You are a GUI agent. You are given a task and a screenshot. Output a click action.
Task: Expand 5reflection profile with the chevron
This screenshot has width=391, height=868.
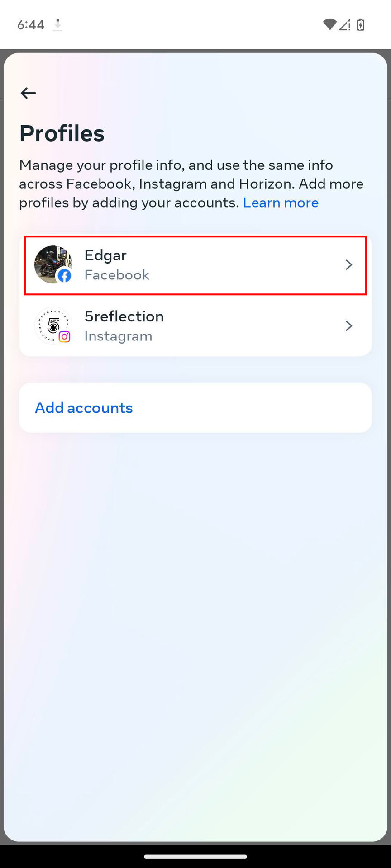point(348,326)
